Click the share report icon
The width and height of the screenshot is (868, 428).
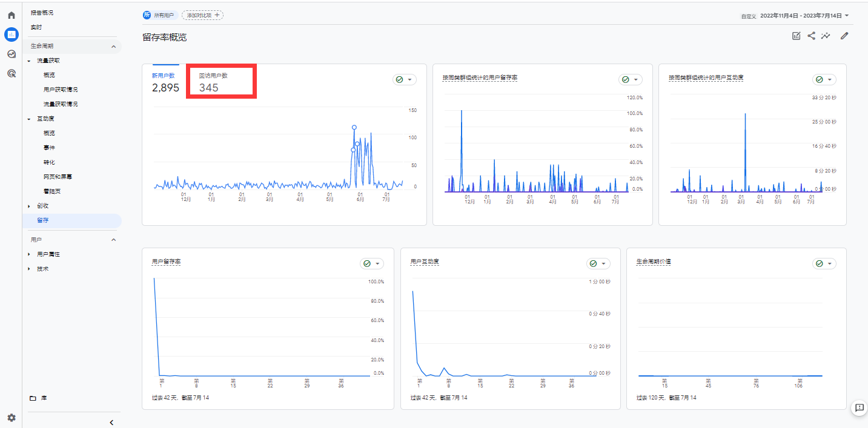pos(811,36)
